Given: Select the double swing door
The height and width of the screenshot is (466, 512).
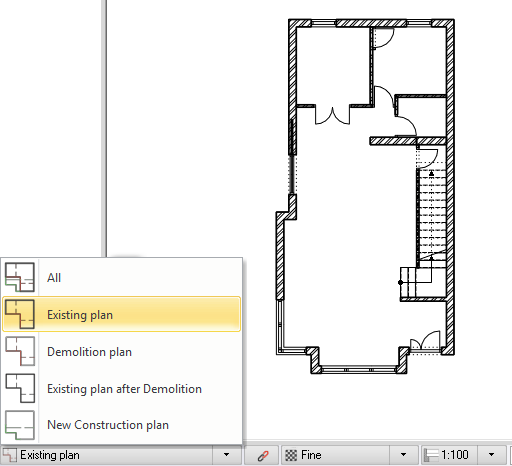Looking at the screenshot, I should pyautogui.click(x=332, y=115).
